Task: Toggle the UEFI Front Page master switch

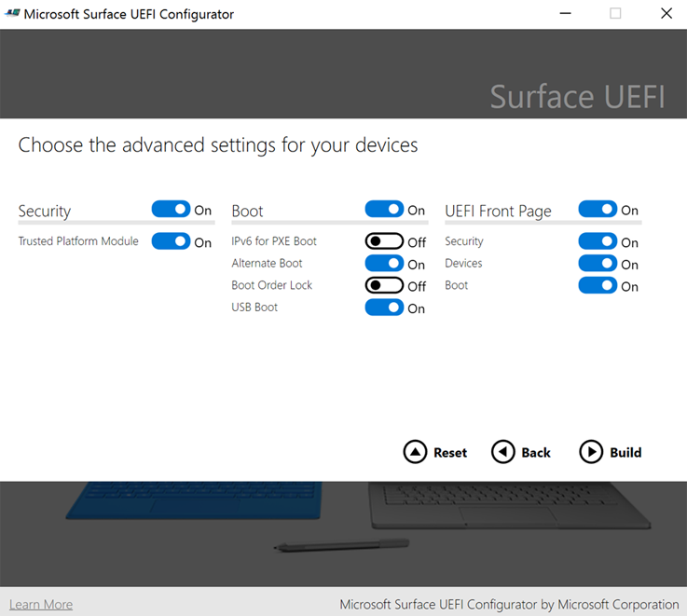Action: click(x=598, y=210)
